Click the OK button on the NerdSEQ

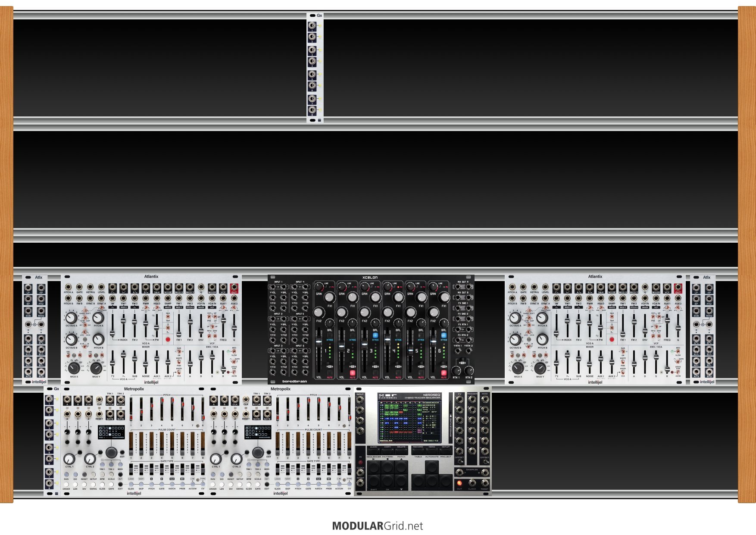(x=387, y=481)
